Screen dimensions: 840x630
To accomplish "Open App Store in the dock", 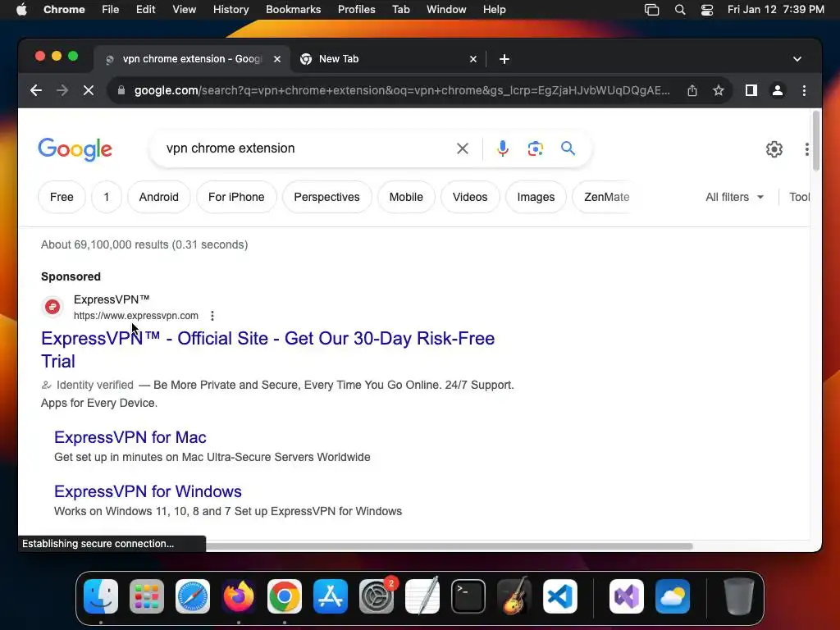I will click(331, 596).
